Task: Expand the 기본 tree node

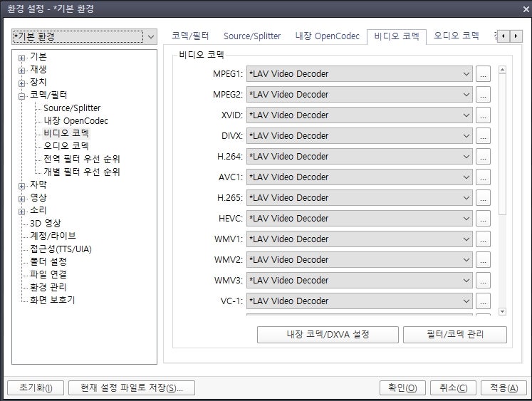Action: [21, 58]
